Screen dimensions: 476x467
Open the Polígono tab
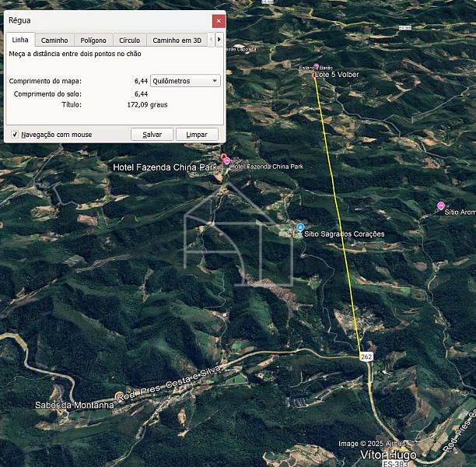click(93, 40)
